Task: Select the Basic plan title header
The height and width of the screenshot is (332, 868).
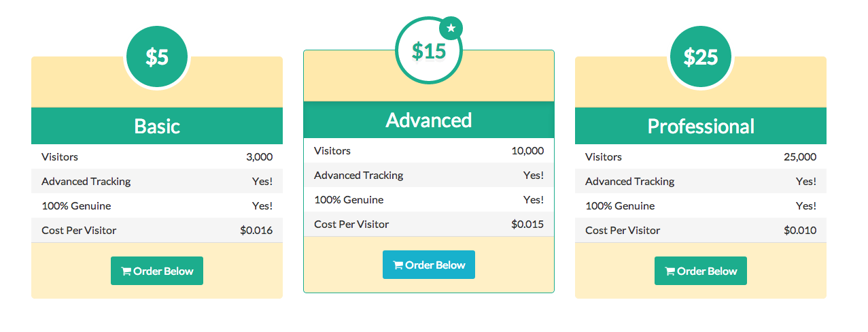Action: click(x=157, y=126)
